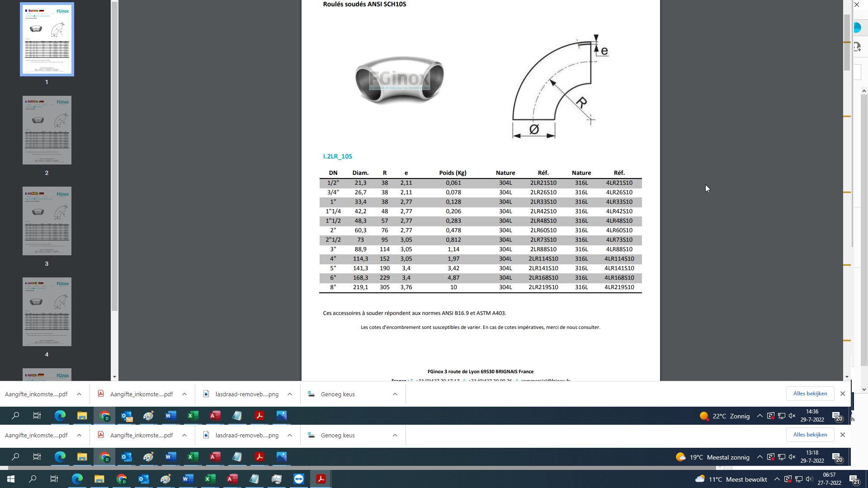The width and height of the screenshot is (868, 488).
Task: Click the network icon beside the 06:57 clock
Action: pos(799,479)
